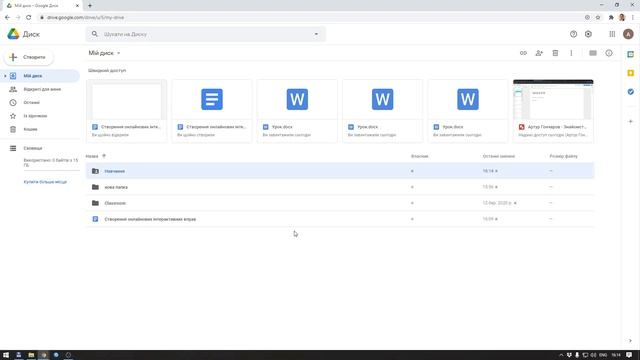The height and width of the screenshot is (360, 640).
Task: Open Google Tasks side panel icon
Action: point(631,92)
